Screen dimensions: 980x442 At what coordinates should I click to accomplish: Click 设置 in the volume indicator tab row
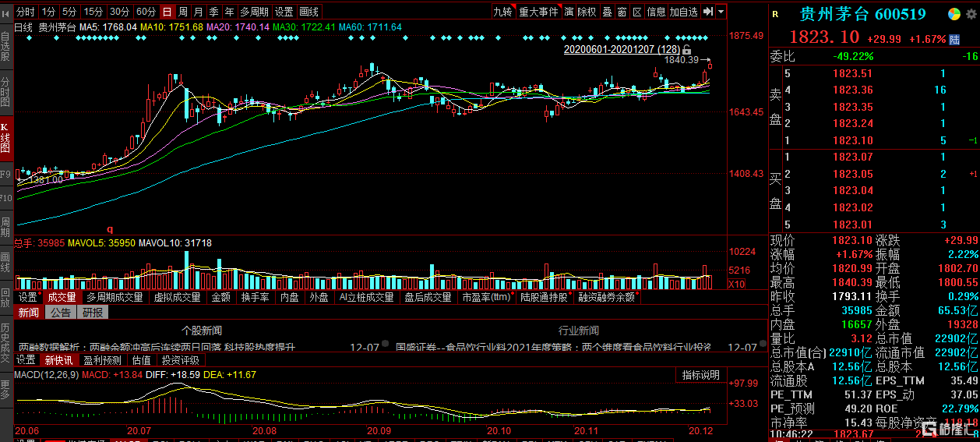[x=28, y=297]
